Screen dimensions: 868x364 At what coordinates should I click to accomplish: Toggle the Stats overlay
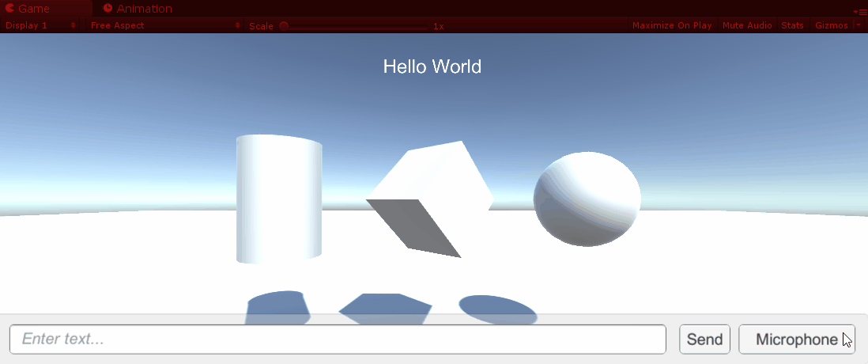(x=792, y=25)
